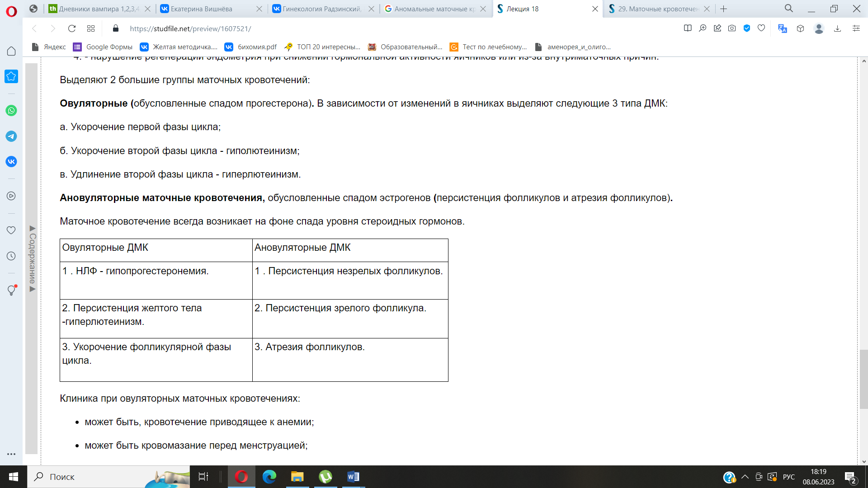This screenshot has width=868, height=488.
Task: Switch to the Гинекология Радзинский tab
Action: [322, 9]
